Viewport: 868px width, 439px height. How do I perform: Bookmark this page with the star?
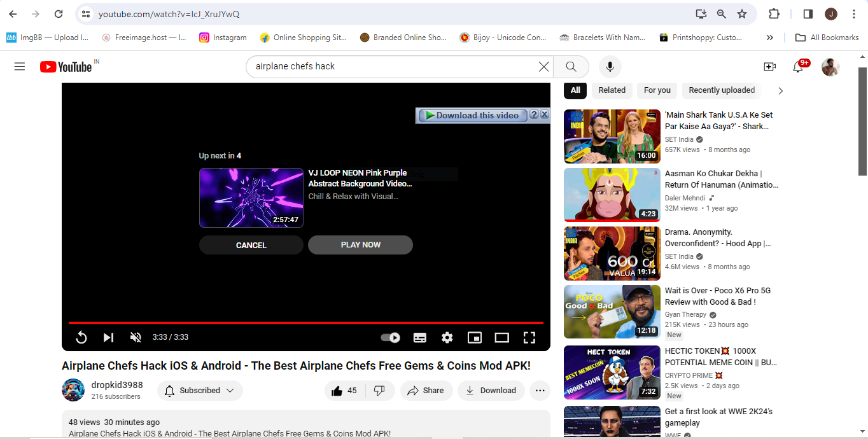[x=741, y=14]
